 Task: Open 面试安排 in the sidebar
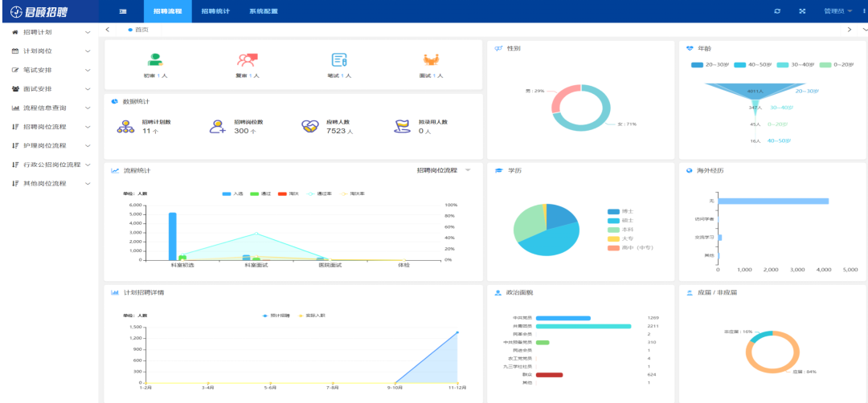point(50,89)
